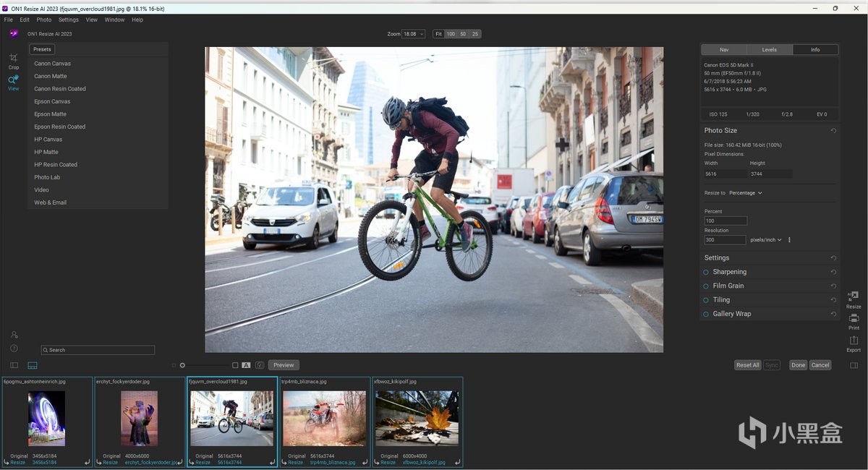Switch to the Levels tab

pyautogui.click(x=770, y=50)
